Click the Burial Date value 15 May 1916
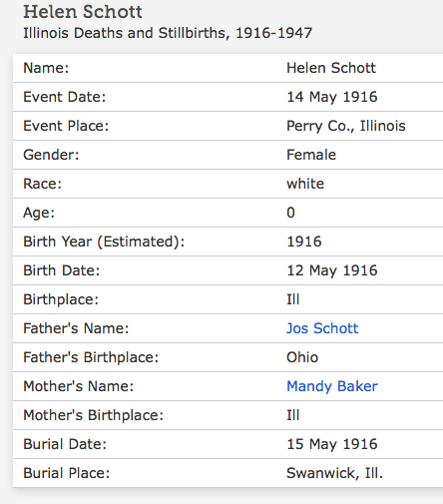 tap(332, 444)
